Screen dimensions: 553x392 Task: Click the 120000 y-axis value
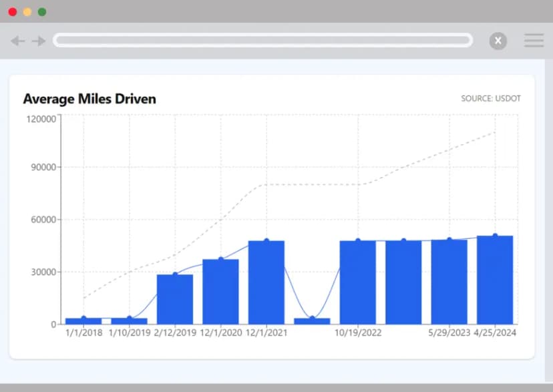[41, 119]
